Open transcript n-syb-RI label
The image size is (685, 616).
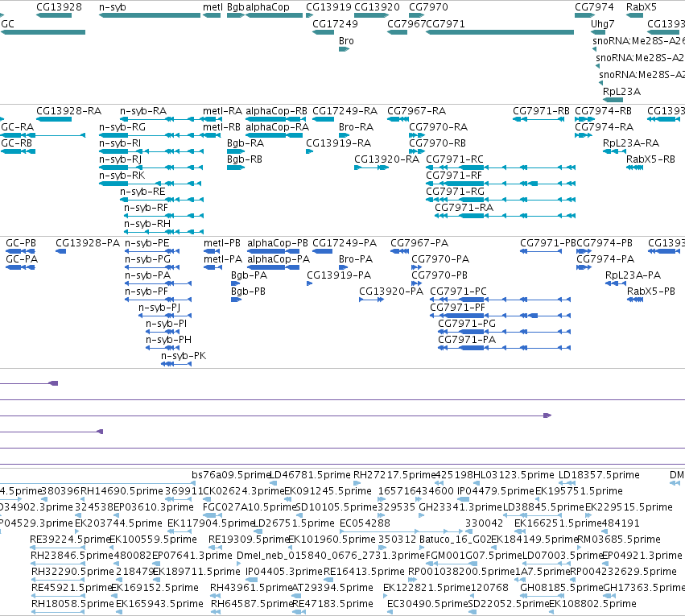pyautogui.click(x=120, y=143)
